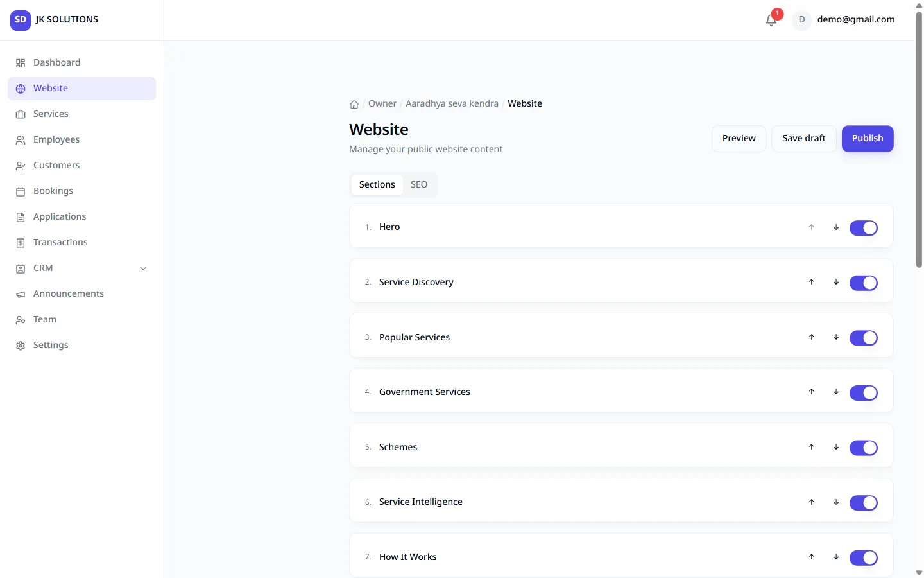Click the Publish button
This screenshot has height=578, width=924.
(x=868, y=139)
